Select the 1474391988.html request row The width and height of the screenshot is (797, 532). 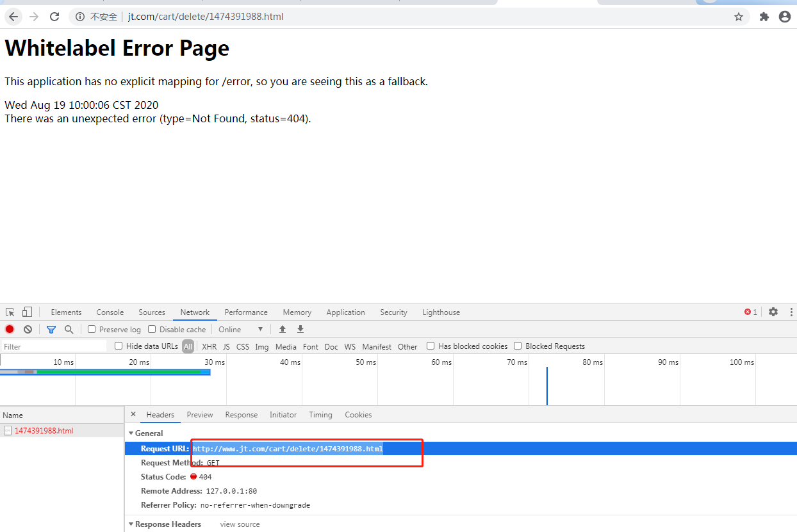[x=62, y=431]
